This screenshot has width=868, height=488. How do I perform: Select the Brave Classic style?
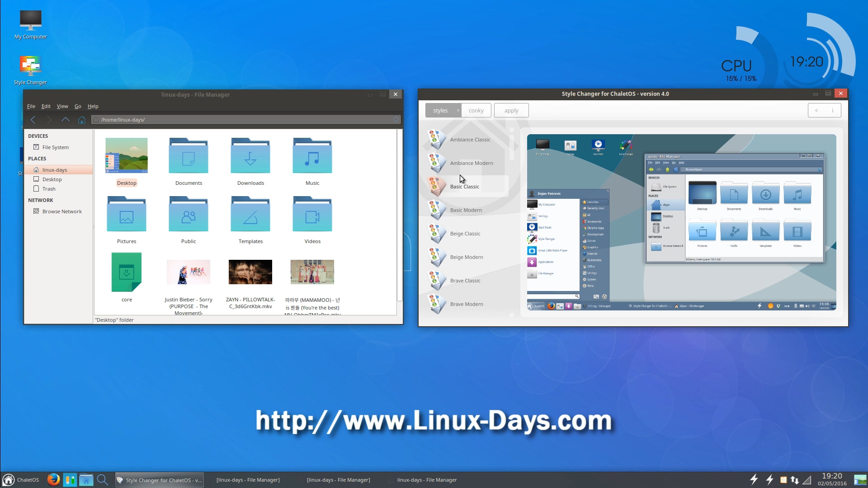point(467,281)
